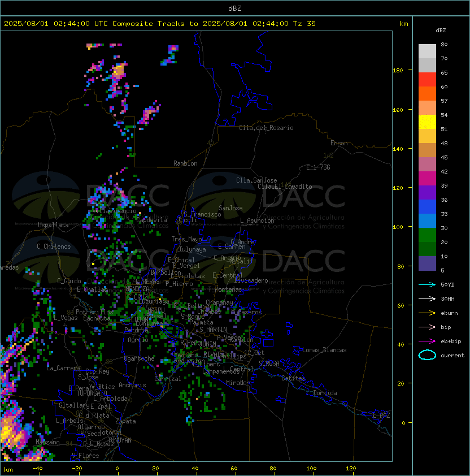Click the 'TUPUNGATO' town label
This screenshot has height=476, width=470.
(92, 393)
